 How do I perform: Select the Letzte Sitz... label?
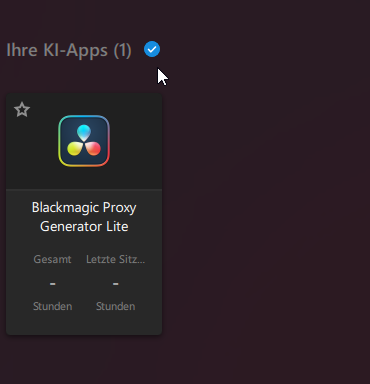[116, 259]
